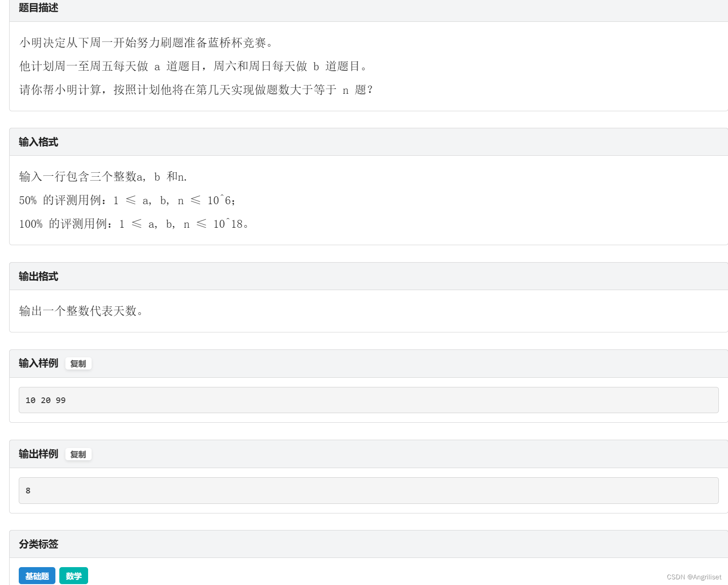Screen dimensions: 728x585
Task: Click the 输出样例 heading text
Action: click(x=38, y=454)
